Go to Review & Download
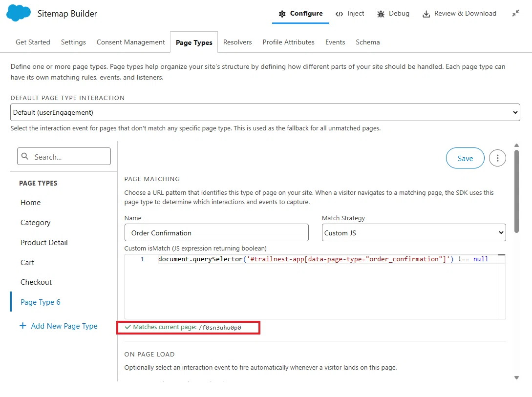The height and width of the screenshot is (397, 532). coord(459,14)
